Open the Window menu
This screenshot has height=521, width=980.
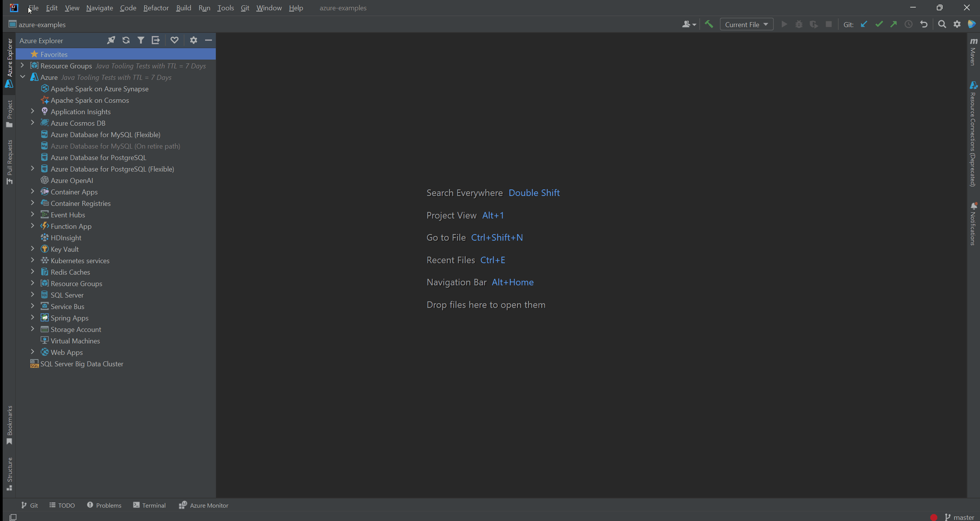(269, 8)
